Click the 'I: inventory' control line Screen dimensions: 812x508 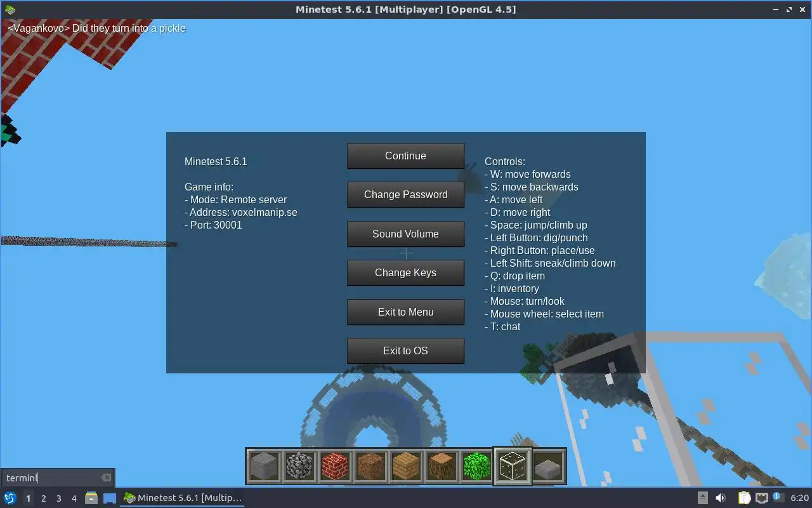(512, 288)
